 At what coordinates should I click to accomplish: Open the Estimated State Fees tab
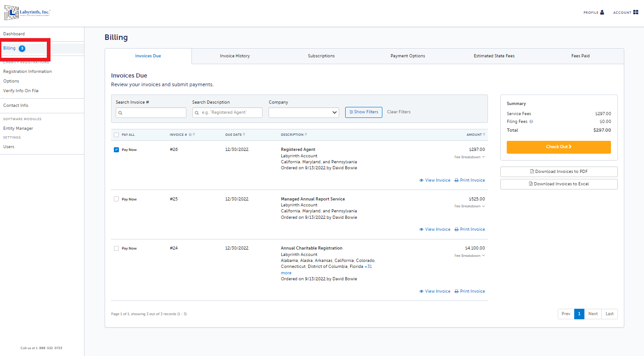[494, 56]
